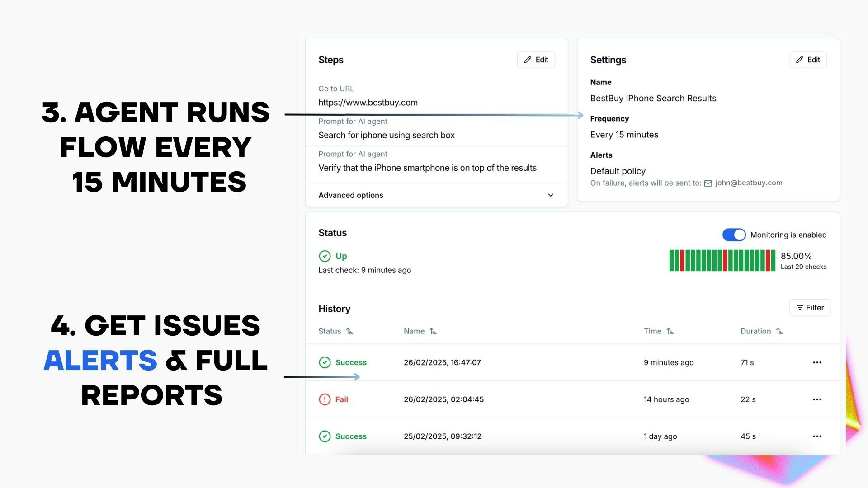Viewport: 868px width, 488px height.
Task: Click john@bestbuy.com alert email link
Action: (748, 183)
